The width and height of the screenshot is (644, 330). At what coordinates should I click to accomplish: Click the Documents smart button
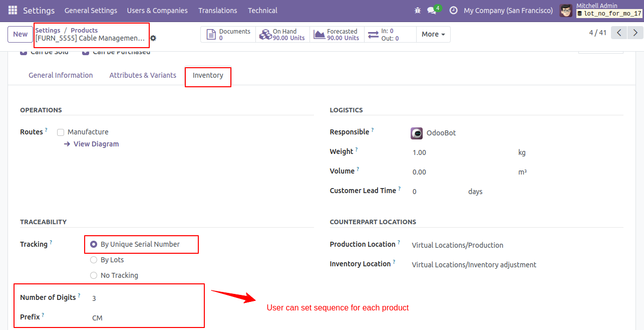tap(228, 35)
